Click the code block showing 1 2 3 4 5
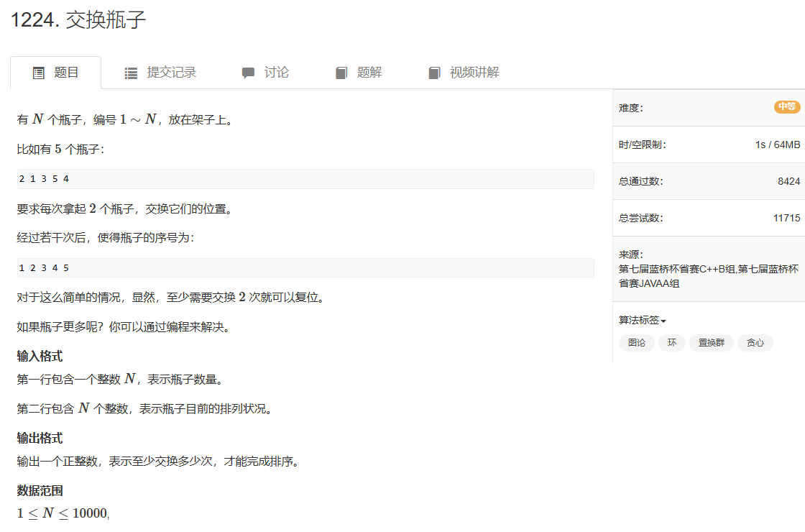This screenshot has width=805, height=532. pyautogui.click(x=305, y=267)
